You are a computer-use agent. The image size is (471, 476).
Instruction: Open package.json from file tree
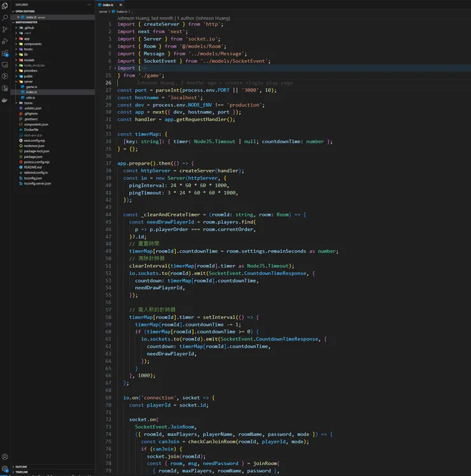(x=34, y=157)
